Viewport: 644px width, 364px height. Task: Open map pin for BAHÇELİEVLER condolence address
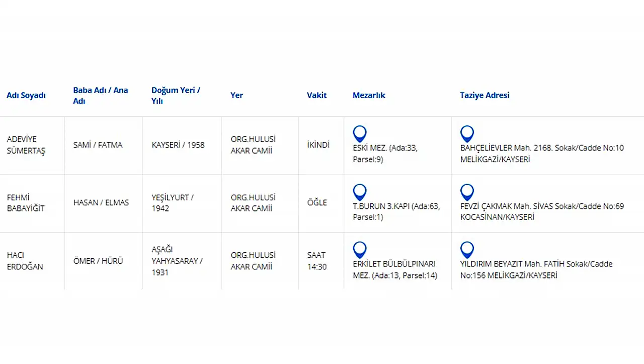pos(467,133)
